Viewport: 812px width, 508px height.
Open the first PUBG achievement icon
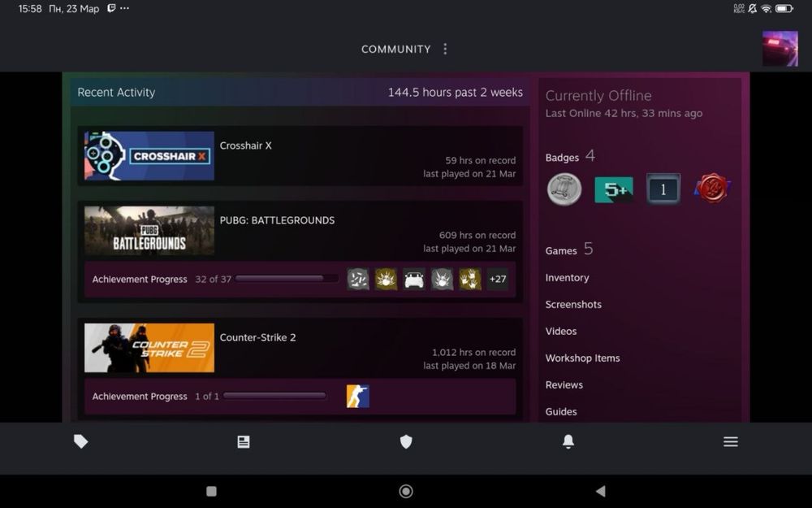358,279
